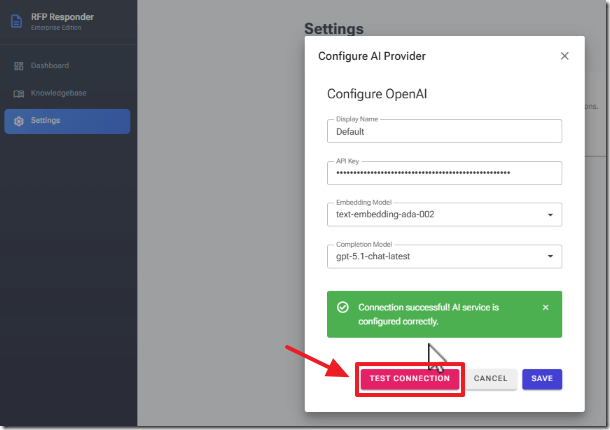610x430 pixels.
Task: Dismiss the connection successful alert
Action: tap(545, 307)
